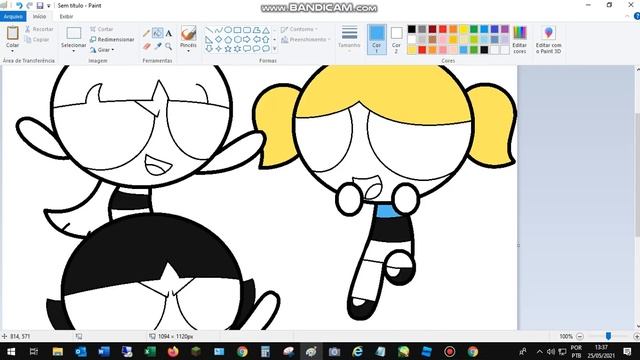Screen dimensions: 640x360
Task: Switch to the Início tab
Action: point(39,16)
